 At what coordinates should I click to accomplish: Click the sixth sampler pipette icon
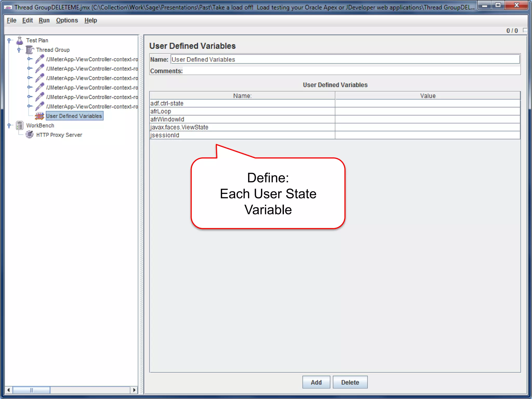[x=39, y=106]
